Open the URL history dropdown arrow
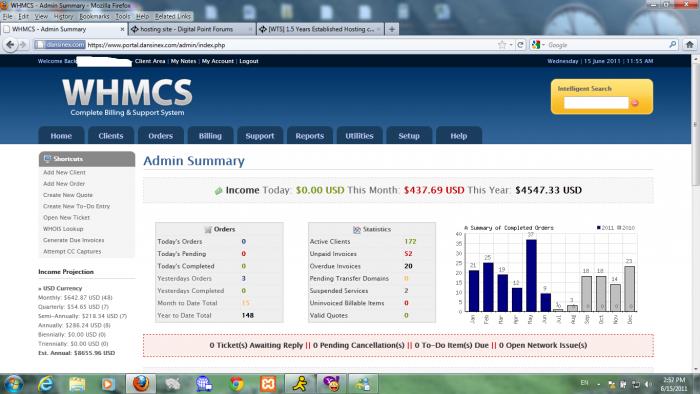 click(x=511, y=45)
